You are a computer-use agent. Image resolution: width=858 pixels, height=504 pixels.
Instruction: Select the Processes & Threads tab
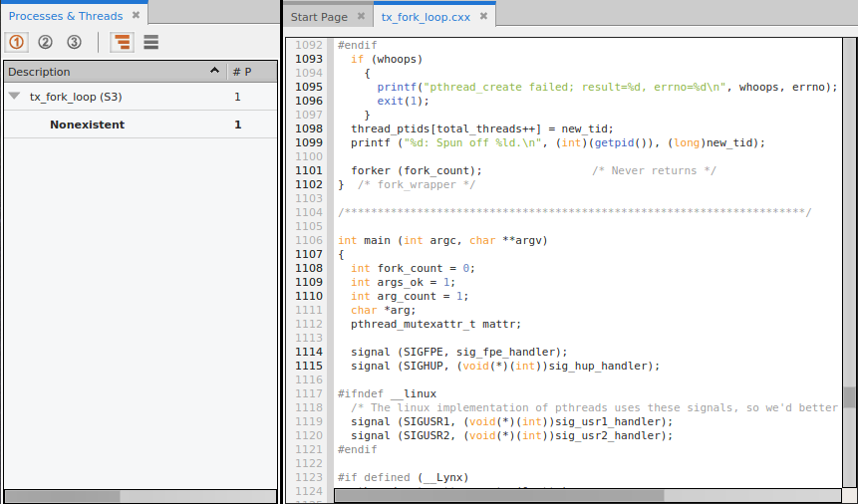pos(66,16)
